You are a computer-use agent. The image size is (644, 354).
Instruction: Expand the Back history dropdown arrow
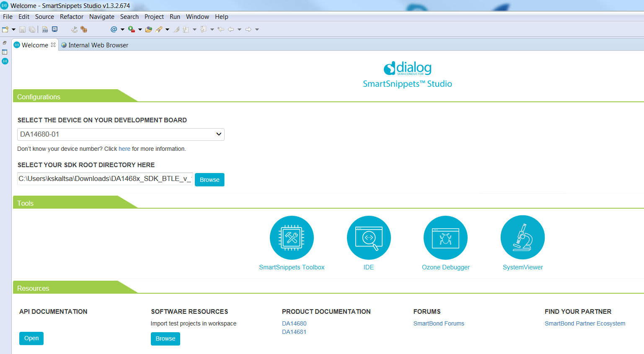239,29
